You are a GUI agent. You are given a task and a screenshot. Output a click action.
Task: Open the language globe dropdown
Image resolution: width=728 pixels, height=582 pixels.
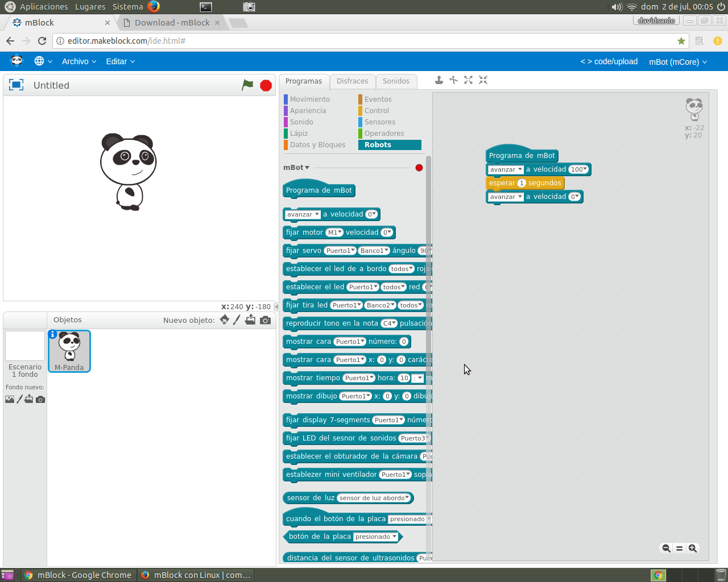pos(43,61)
